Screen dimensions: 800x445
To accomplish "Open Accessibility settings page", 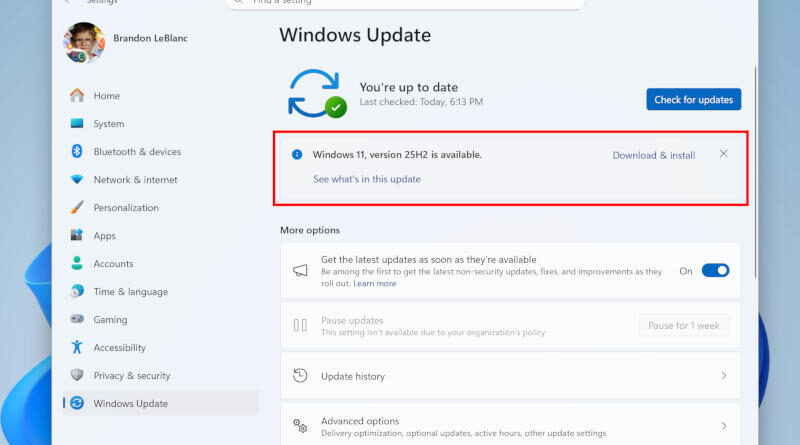I will (x=161, y=348).
